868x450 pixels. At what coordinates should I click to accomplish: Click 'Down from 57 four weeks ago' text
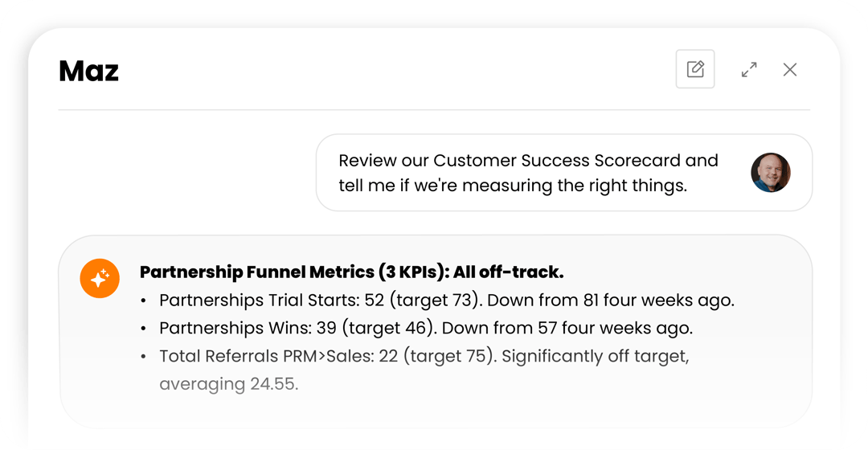[x=567, y=328]
